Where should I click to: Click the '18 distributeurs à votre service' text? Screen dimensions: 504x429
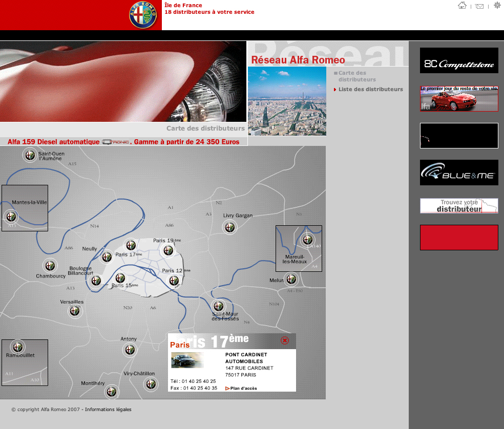tap(209, 12)
